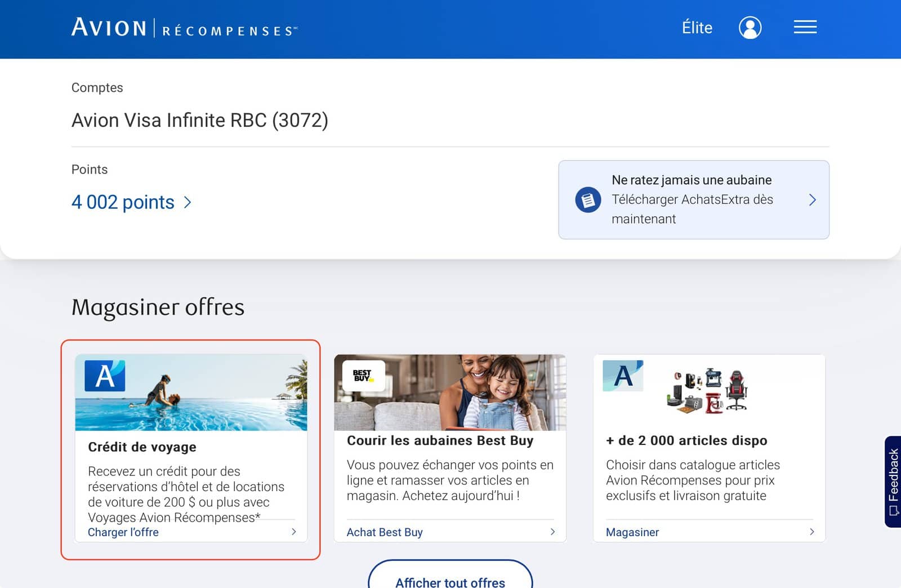Click the Avion logo on travel credit card
Image resolution: width=901 pixels, height=588 pixels.
105,376
